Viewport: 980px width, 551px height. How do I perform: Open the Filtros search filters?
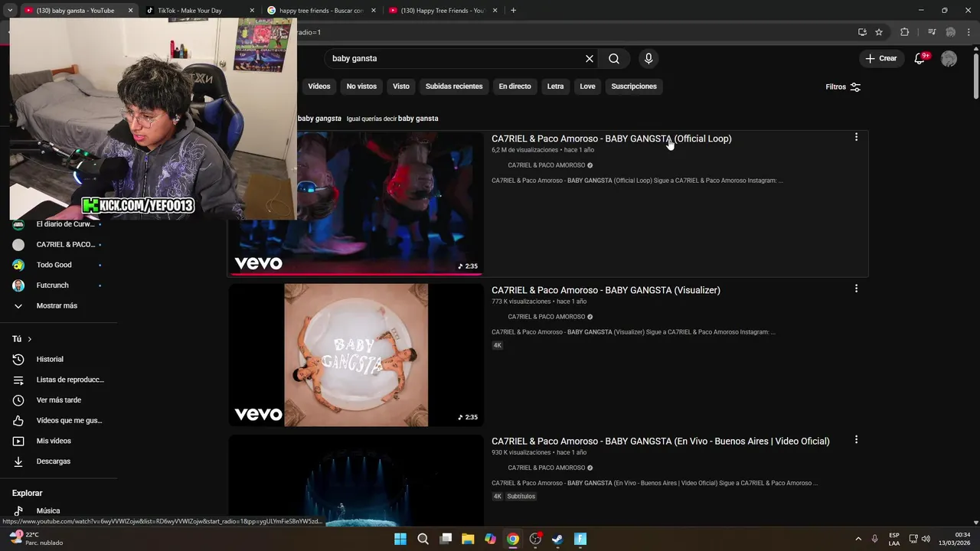[x=843, y=86]
